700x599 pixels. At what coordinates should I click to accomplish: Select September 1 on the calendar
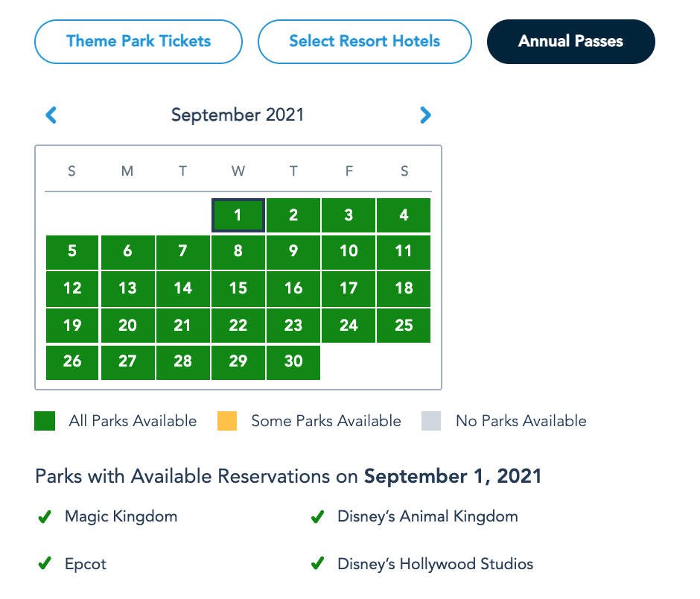tap(238, 215)
